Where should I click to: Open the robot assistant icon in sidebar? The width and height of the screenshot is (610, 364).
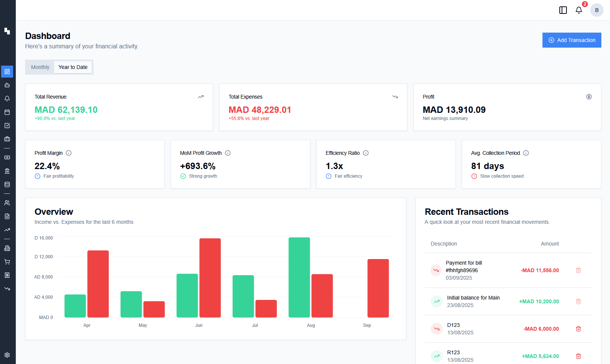(7, 85)
